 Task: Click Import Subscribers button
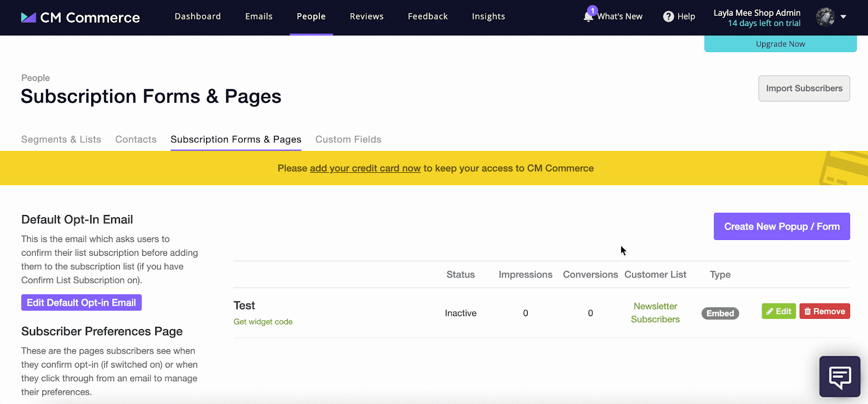click(804, 89)
